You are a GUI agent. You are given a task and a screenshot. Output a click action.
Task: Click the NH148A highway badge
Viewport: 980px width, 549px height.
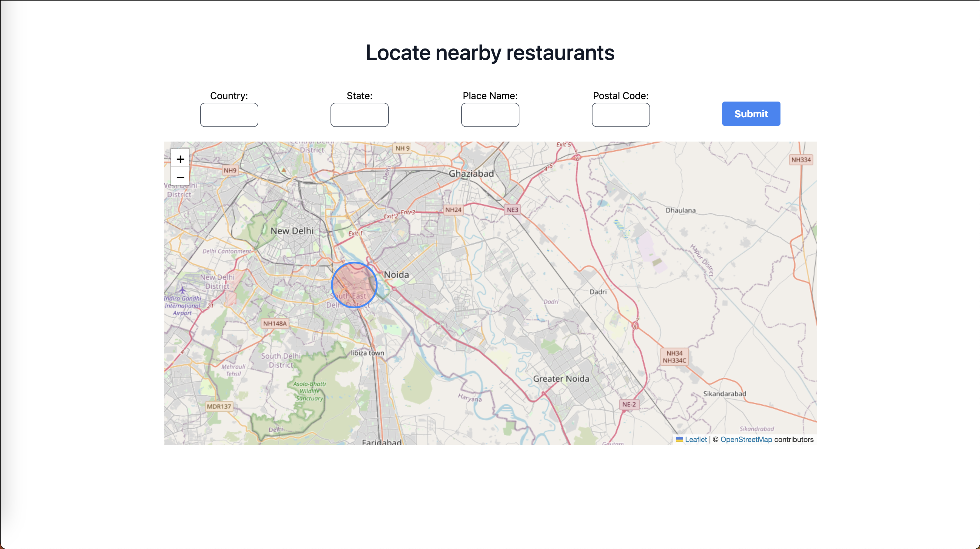275,324
